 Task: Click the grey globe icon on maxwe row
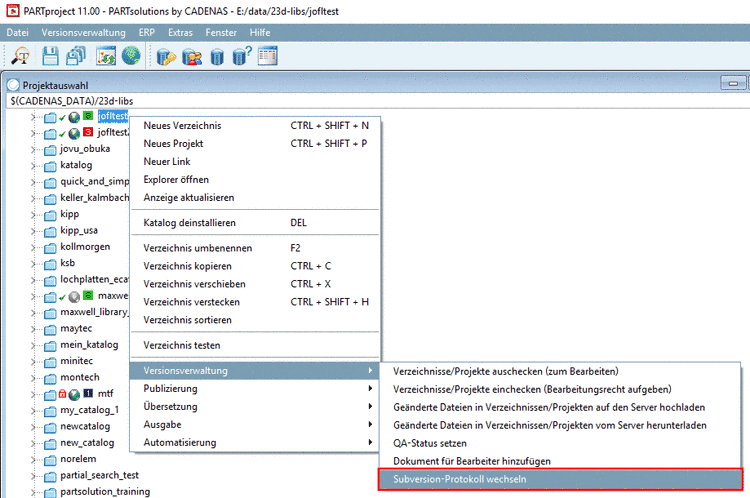[74, 297]
